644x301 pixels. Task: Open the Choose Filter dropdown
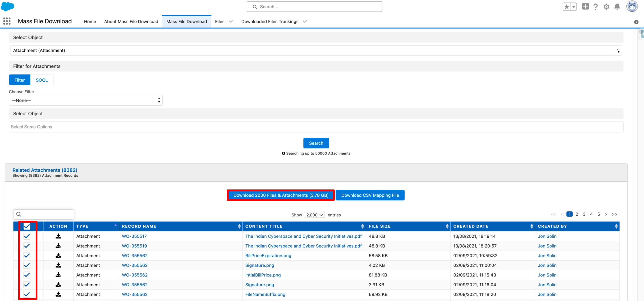pyautogui.click(x=85, y=100)
